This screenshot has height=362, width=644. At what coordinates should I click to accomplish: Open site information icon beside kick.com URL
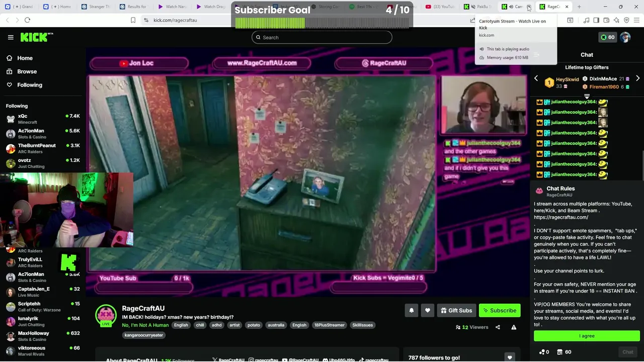tap(146, 20)
